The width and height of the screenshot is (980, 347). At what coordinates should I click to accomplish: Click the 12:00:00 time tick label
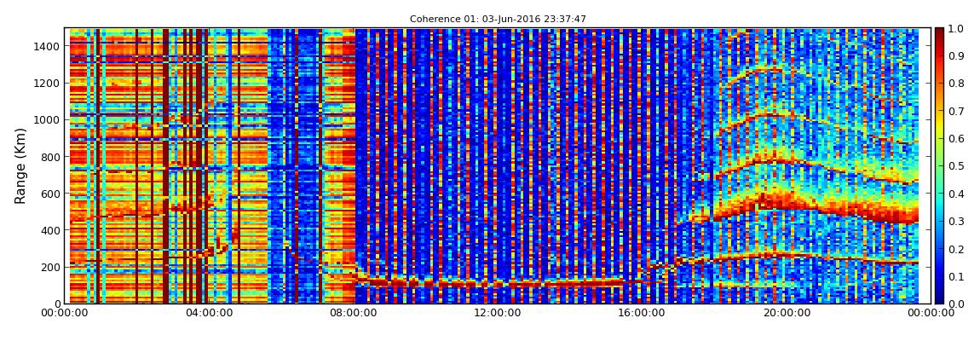click(x=499, y=313)
